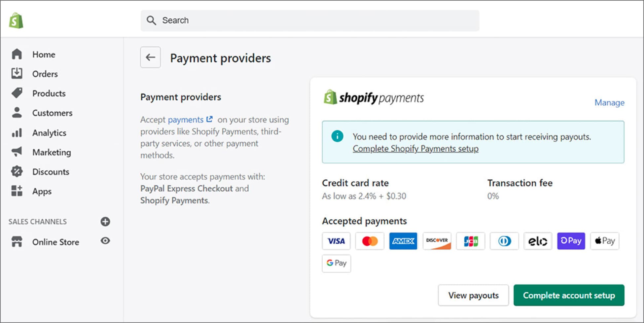Click the back arrow beside Payment providers
The image size is (644, 323).
(x=150, y=57)
